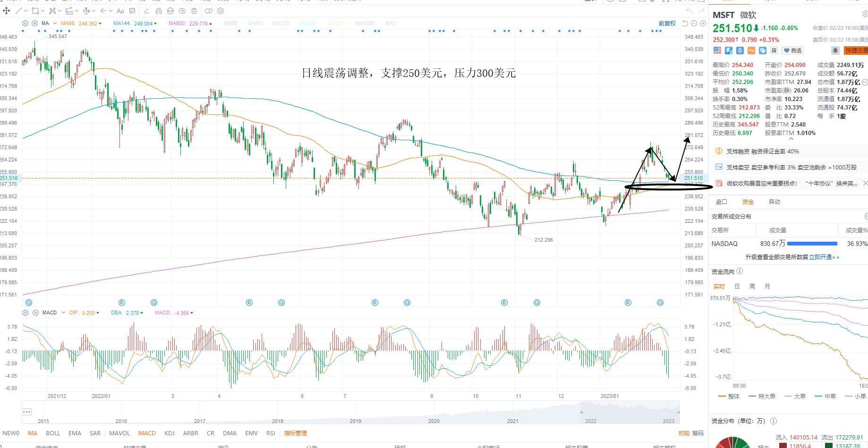Click the blue lightning bolt icon
The height and width of the screenshot is (448, 868).
coord(729,50)
